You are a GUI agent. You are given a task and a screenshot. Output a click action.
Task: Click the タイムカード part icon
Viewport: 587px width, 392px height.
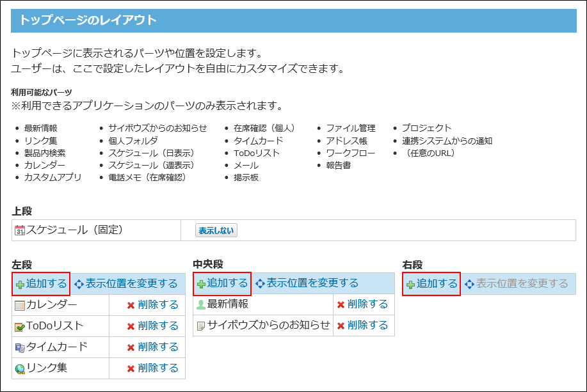point(20,349)
